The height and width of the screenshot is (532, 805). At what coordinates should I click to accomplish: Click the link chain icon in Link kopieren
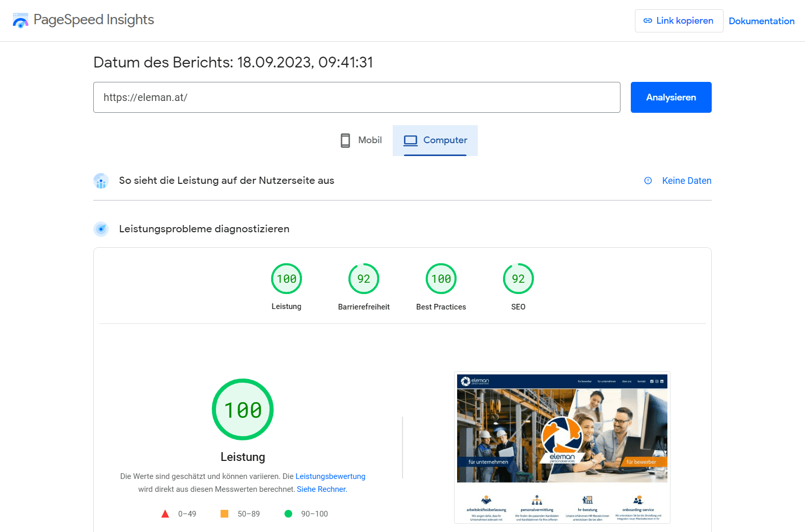point(648,21)
